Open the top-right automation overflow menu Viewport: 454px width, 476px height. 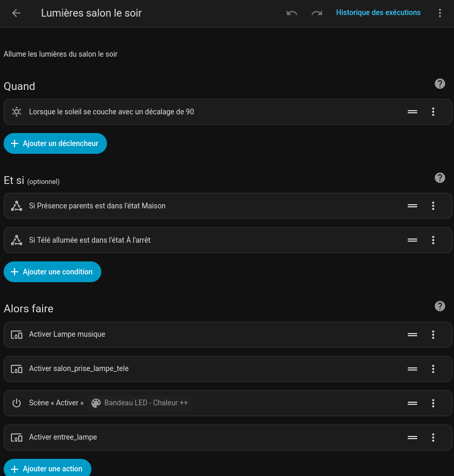(440, 13)
